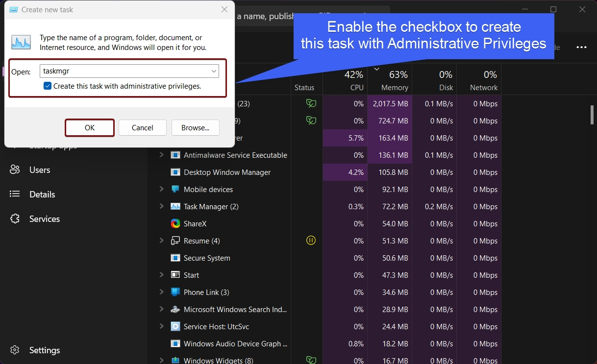Viewport: 597px width, 364px height.
Task: Click the 163.4 MB memory cell
Action: click(x=390, y=138)
